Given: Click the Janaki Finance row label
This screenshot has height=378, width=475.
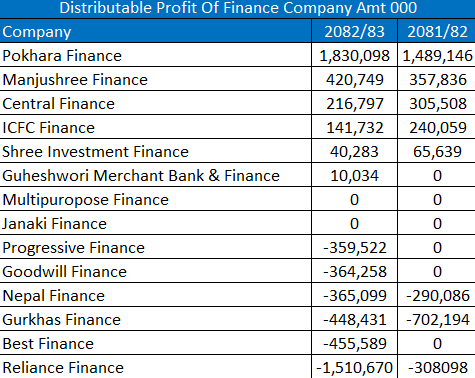Looking at the screenshot, I should point(156,223).
